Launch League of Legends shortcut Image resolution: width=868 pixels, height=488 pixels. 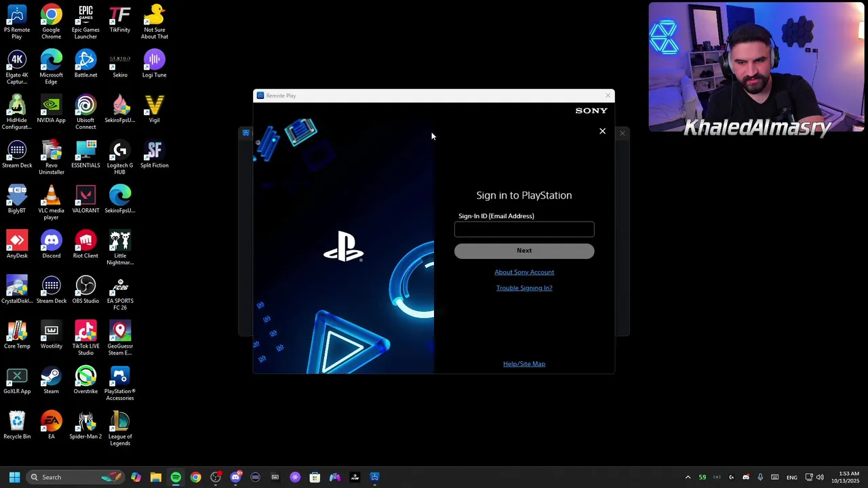pos(120,429)
